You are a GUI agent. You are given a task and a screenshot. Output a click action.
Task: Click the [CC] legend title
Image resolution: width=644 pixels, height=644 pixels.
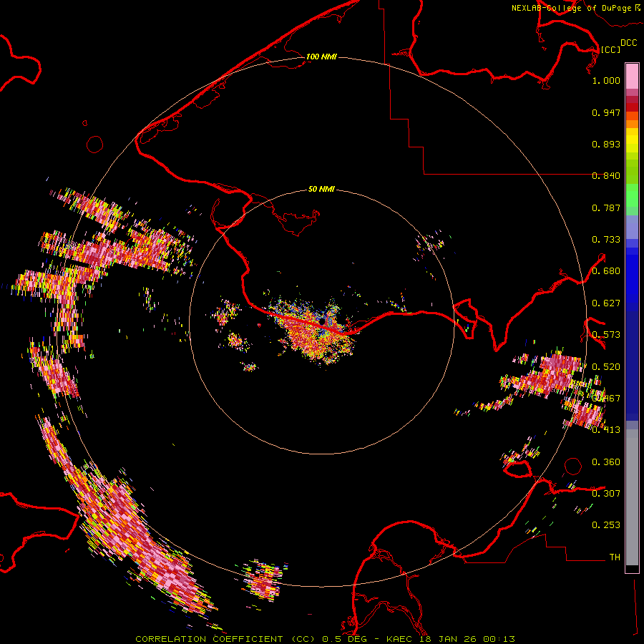coord(610,49)
